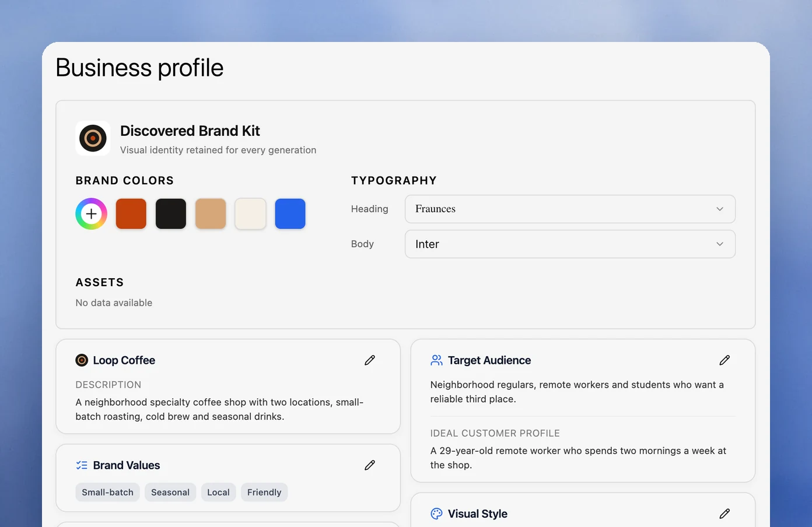Click the Friendly brand value tag
The width and height of the screenshot is (812, 527).
point(264,492)
